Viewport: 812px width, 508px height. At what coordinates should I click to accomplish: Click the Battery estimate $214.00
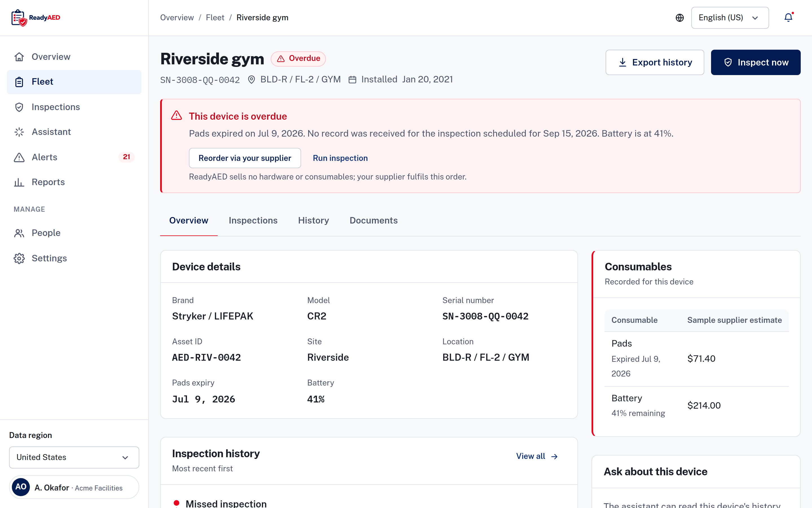point(704,406)
